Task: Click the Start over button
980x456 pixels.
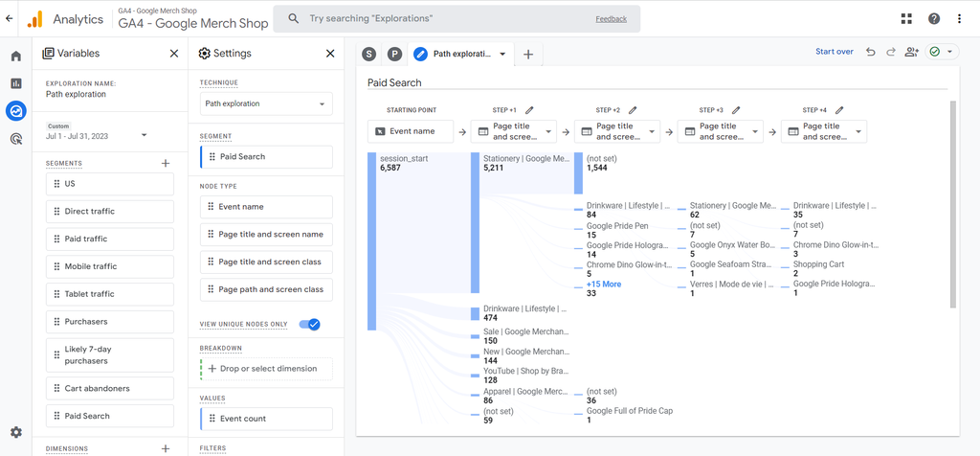Action: 834,52
